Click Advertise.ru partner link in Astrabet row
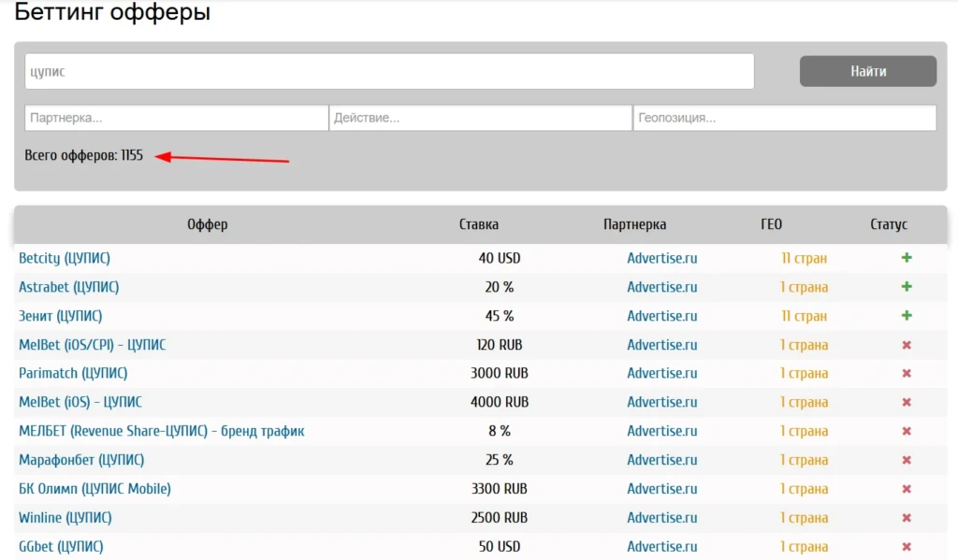958x560 pixels. pos(661,287)
